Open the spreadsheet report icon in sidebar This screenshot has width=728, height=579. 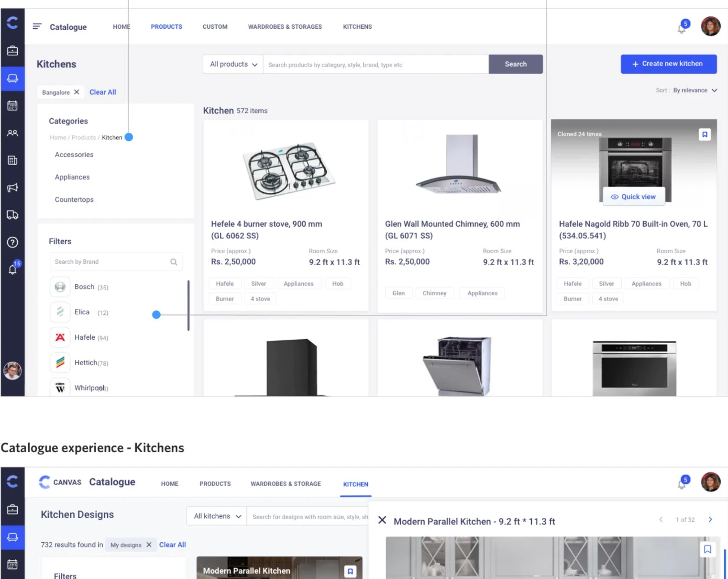[x=12, y=160]
